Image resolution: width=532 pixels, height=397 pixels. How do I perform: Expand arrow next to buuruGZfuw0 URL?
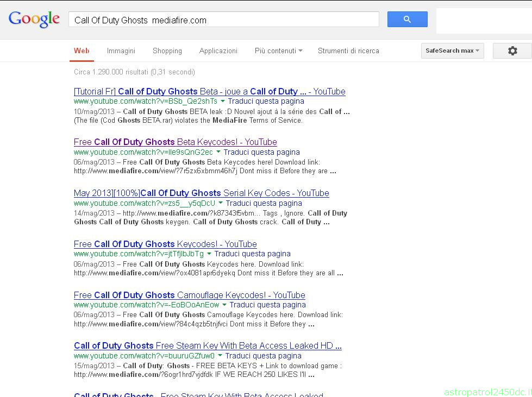(x=220, y=356)
